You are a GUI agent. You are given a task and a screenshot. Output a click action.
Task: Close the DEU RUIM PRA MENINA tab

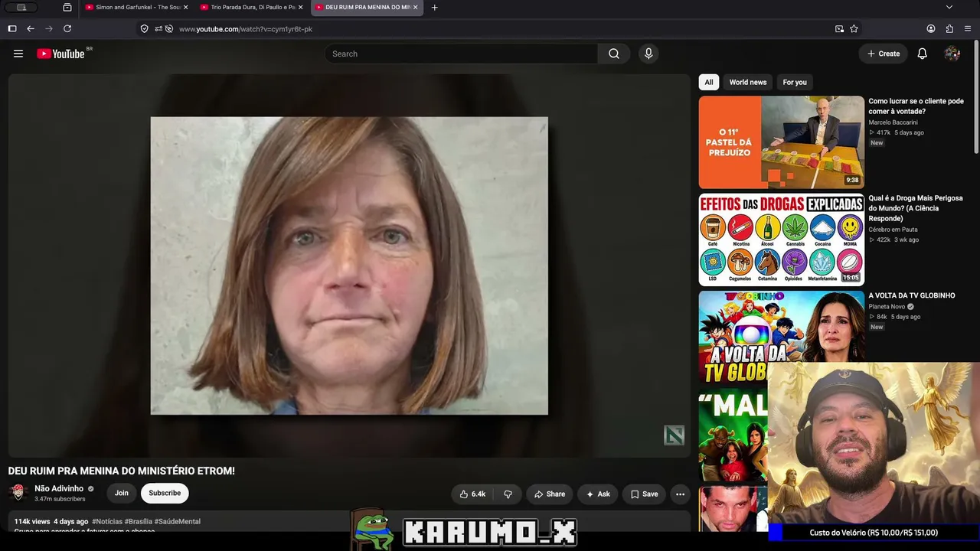coord(415,8)
